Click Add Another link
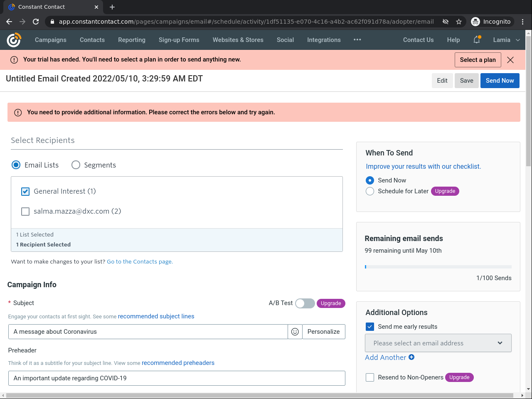 point(385,357)
